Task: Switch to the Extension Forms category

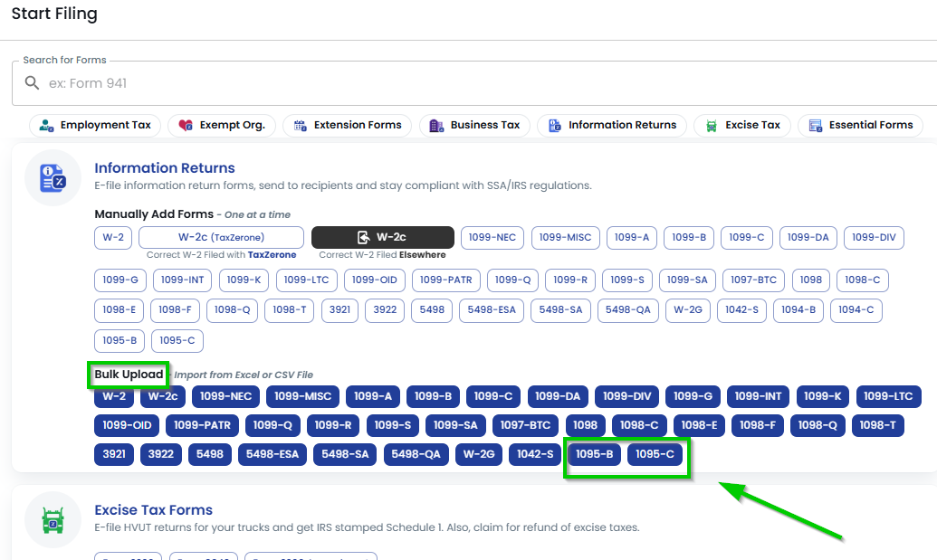Action: click(347, 125)
